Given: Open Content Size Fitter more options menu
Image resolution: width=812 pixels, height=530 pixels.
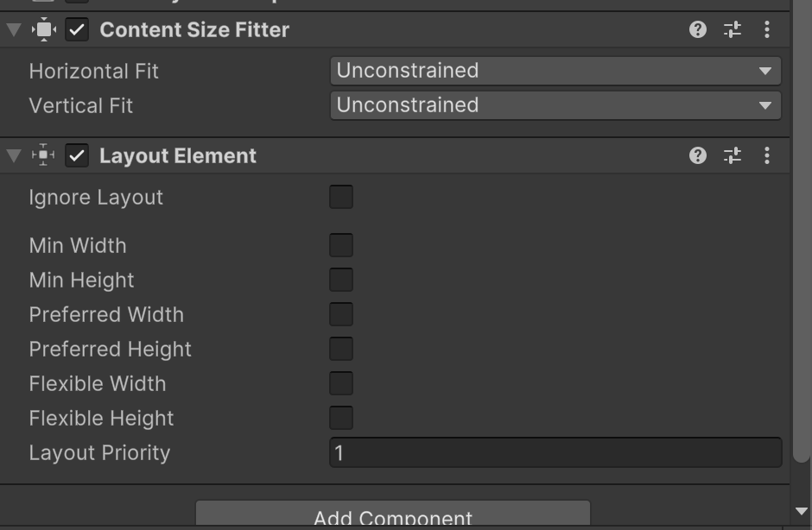Looking at the screenshot, I should 767,30.
